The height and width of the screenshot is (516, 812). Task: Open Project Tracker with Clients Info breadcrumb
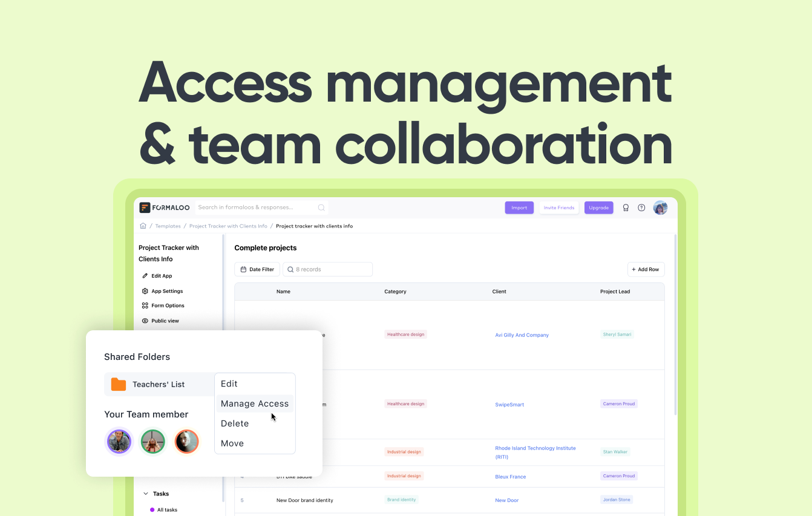tap(228, 226)
